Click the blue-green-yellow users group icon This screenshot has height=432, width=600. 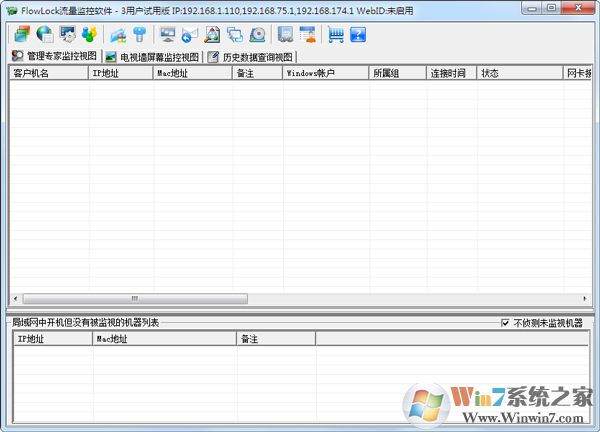click(x=90, y=34)
